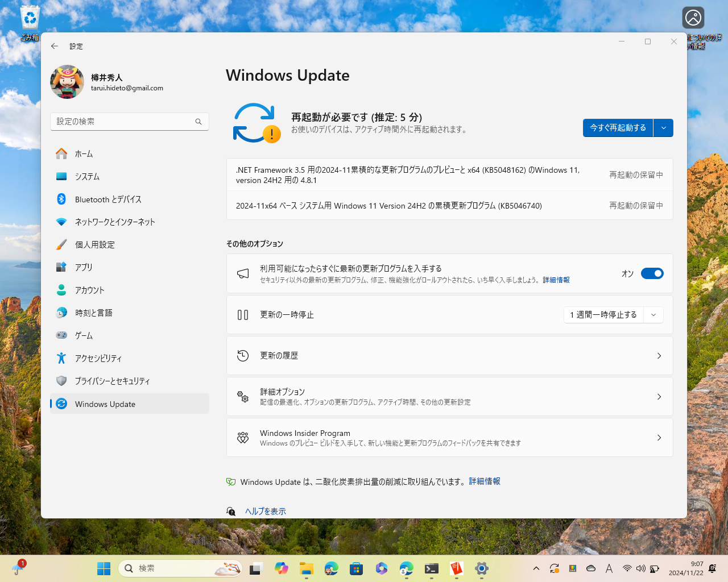Click the user profile avatar picture
Image resolution: width=728 pixels, height=582 pixels.
pos(67,82)
